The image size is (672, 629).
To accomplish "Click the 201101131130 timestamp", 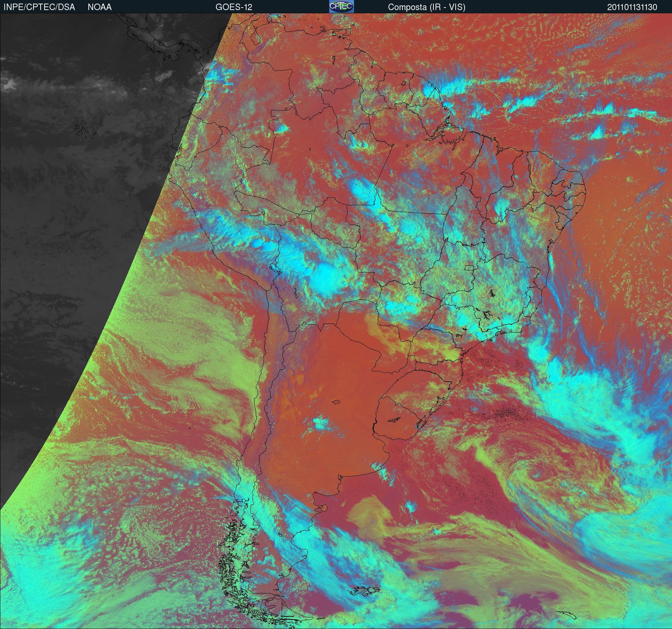I will click(x=632, y=7).
